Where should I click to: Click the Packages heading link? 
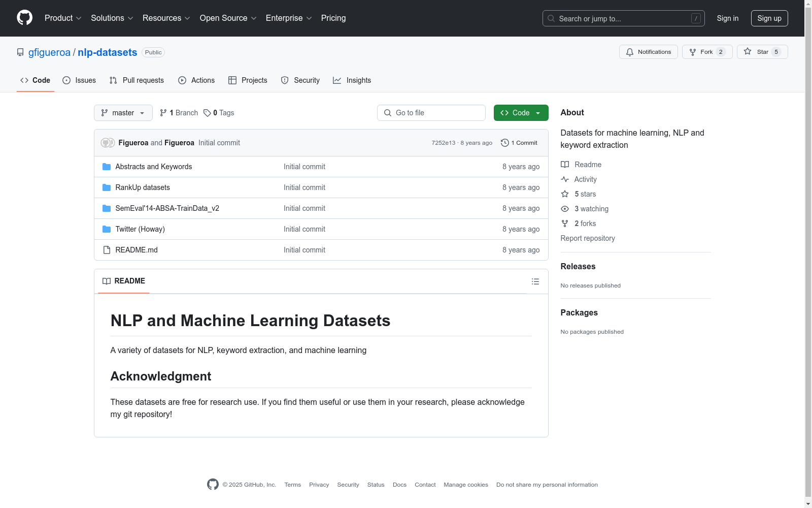(x=579, y=312)
